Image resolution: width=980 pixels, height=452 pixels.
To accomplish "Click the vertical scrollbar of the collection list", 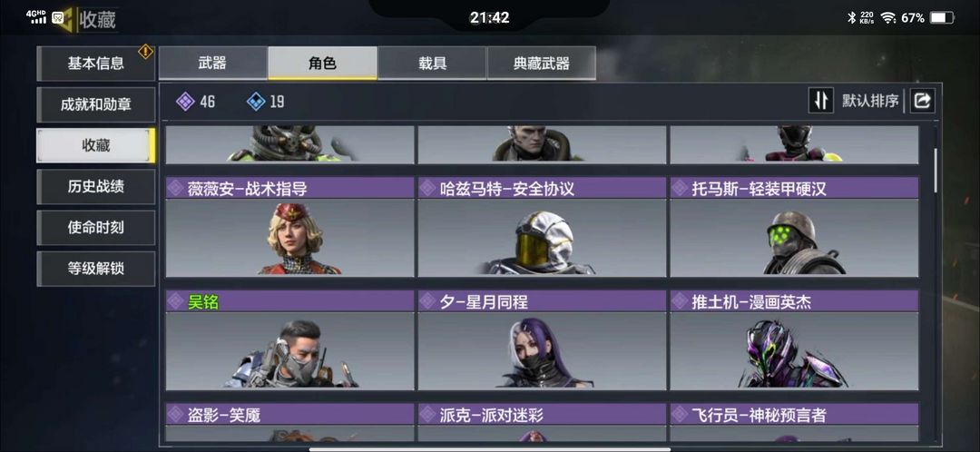I will click(936, 170).
